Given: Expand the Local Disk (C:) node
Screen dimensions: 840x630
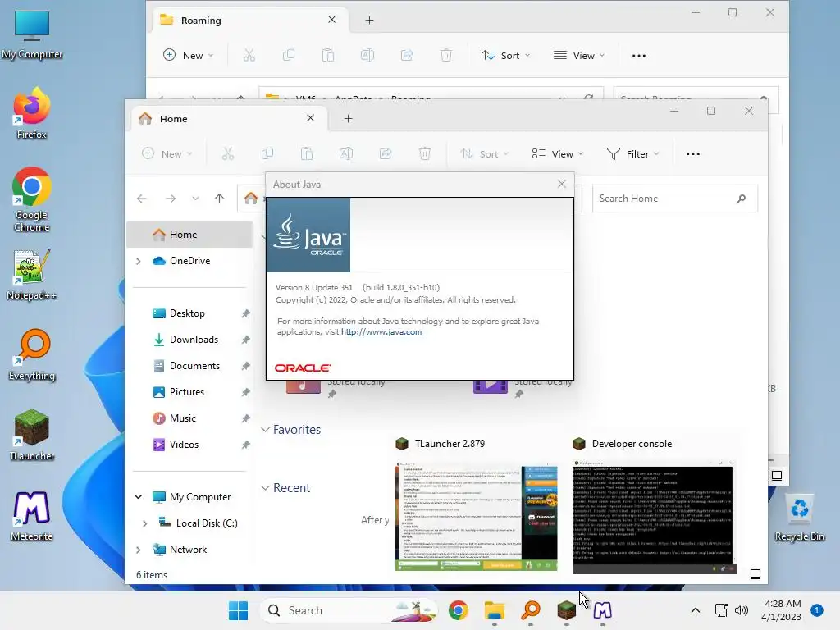Looking at the screenshot, I should pyautogui.click(x=144, y=523).
